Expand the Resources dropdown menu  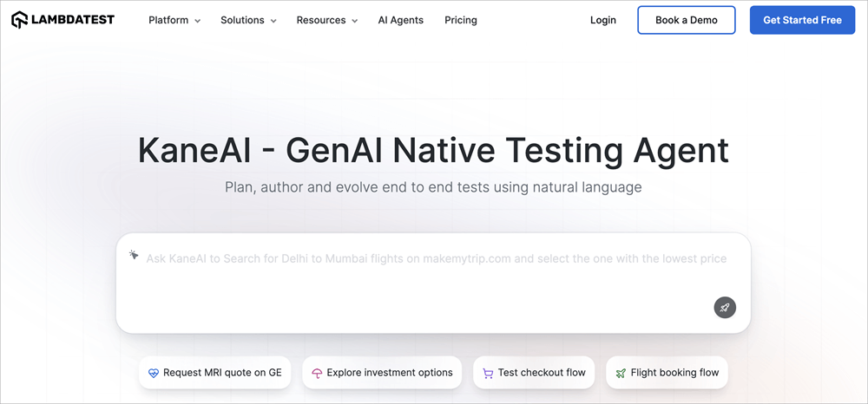[x=326, y=20]
